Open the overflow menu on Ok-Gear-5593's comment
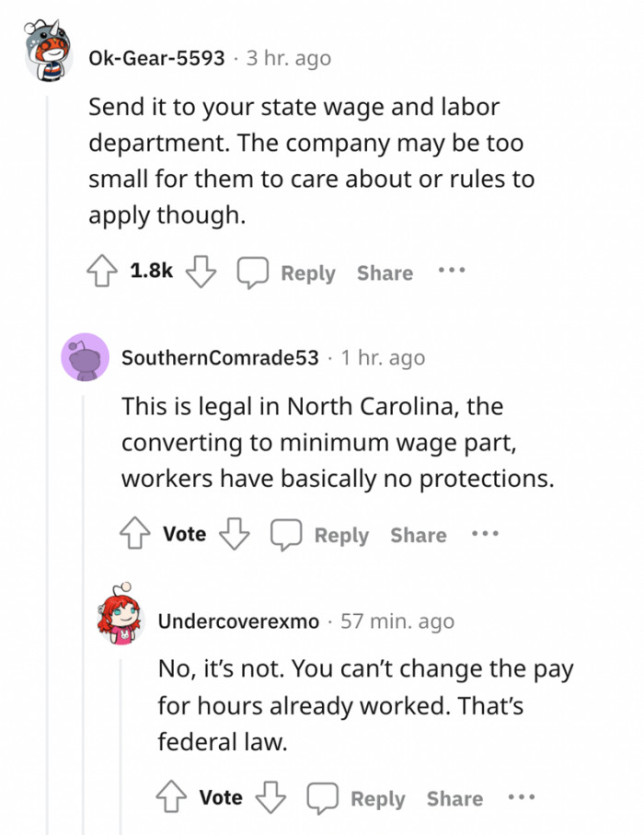The width and height of the screenshot is (644, 835). coord(451,270)
